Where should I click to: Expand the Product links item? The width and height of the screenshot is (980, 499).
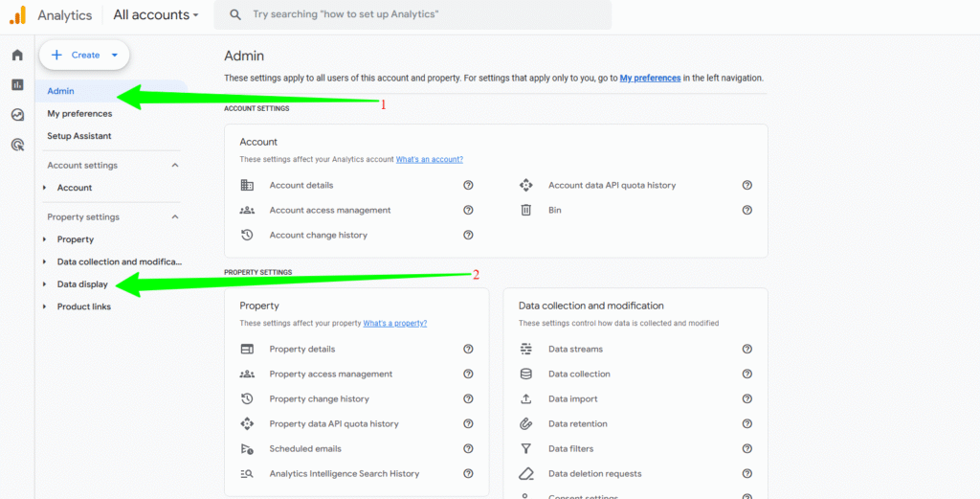(x=44, y=307)
